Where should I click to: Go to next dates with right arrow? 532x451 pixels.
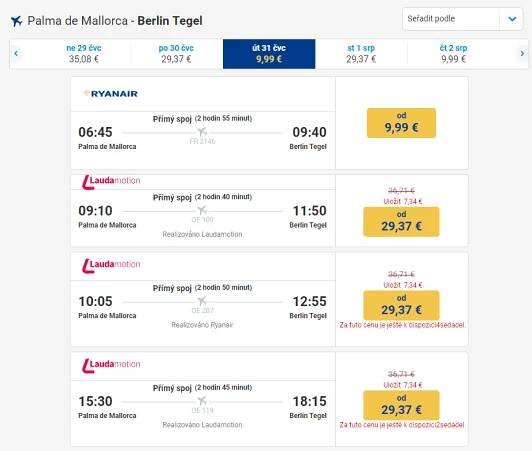click(x=522, y=54)
